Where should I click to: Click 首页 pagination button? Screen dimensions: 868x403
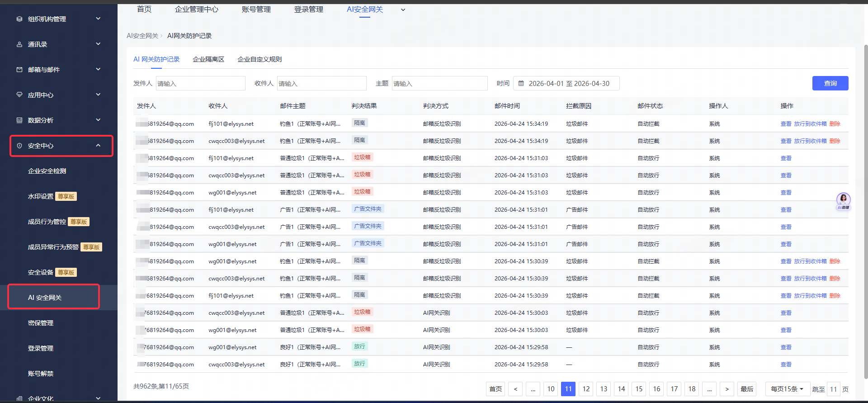495,389
